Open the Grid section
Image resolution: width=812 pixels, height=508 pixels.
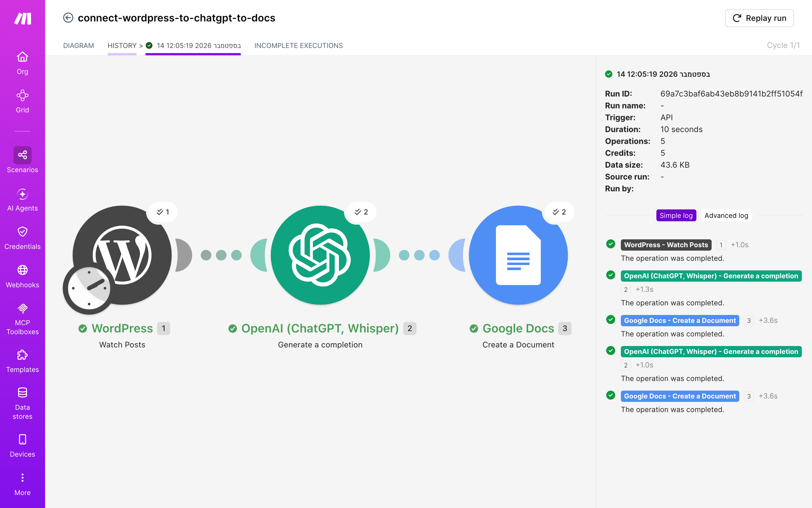(x=23, y=102)
